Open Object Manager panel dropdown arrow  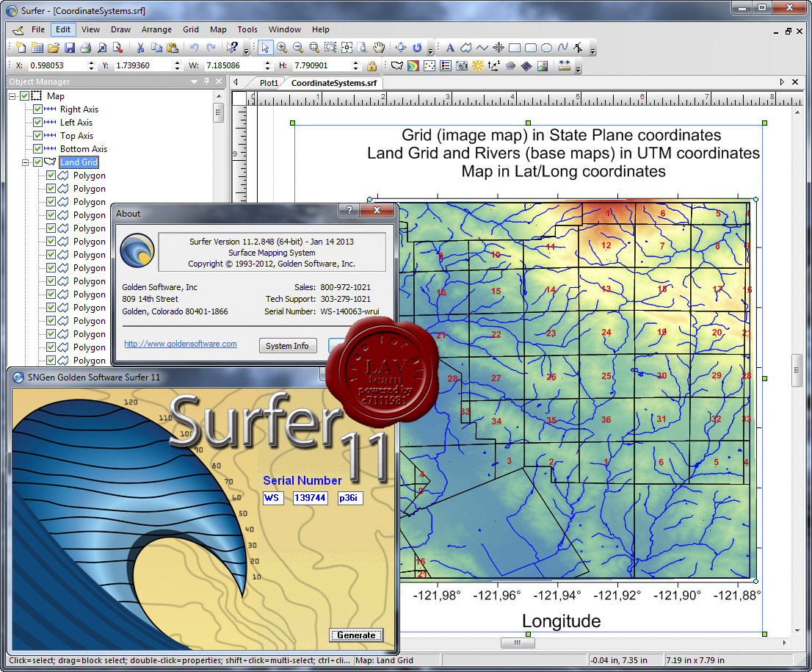(x=195, y=82)
